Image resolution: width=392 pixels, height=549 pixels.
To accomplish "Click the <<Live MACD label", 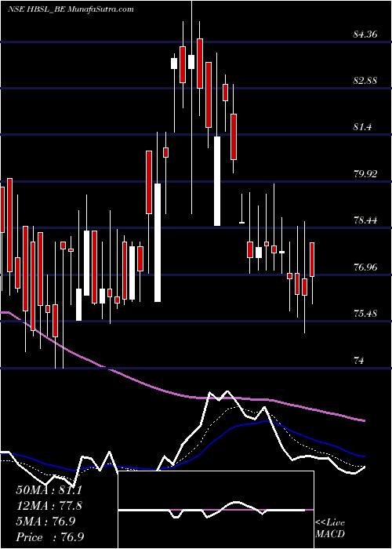I will 330,528.
